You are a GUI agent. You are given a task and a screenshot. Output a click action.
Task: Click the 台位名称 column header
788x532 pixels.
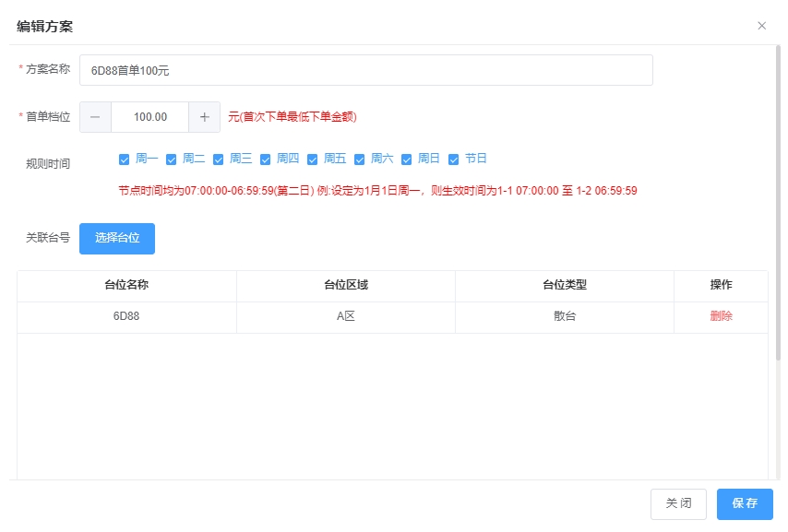(126, 286)
